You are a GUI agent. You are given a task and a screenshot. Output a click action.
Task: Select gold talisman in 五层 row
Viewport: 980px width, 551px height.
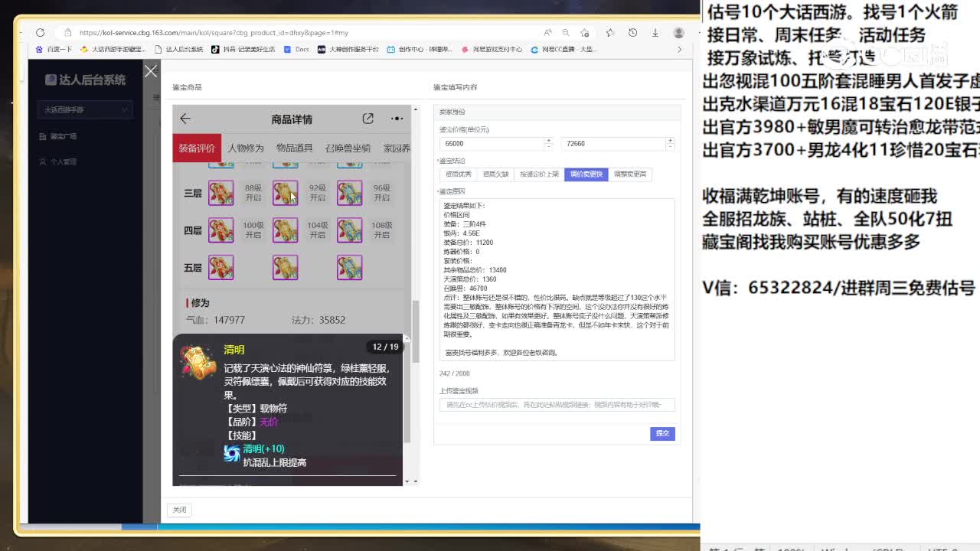[x=285, y=267]
